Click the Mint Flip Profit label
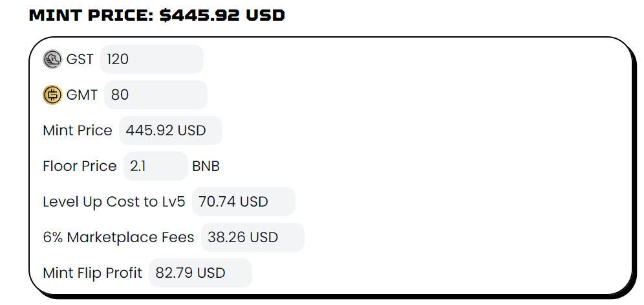Image resolution: width=644 pixels, height=305 pixels. pos(92,273)
